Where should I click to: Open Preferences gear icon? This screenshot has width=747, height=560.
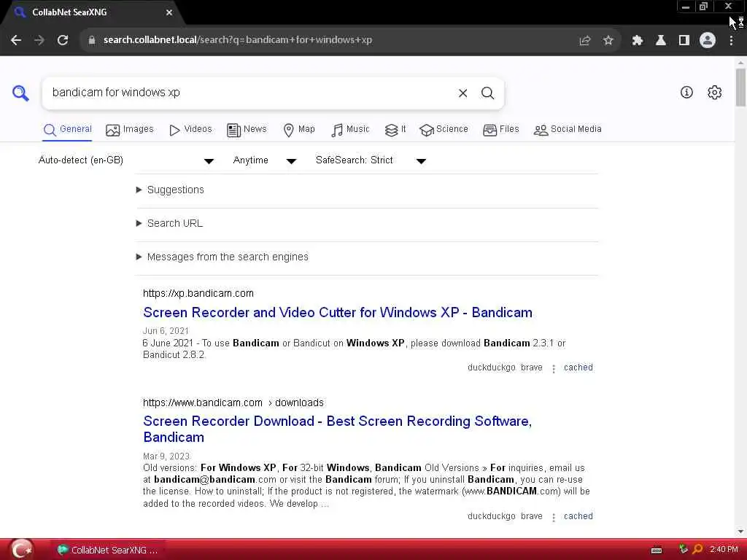point(715,93)
